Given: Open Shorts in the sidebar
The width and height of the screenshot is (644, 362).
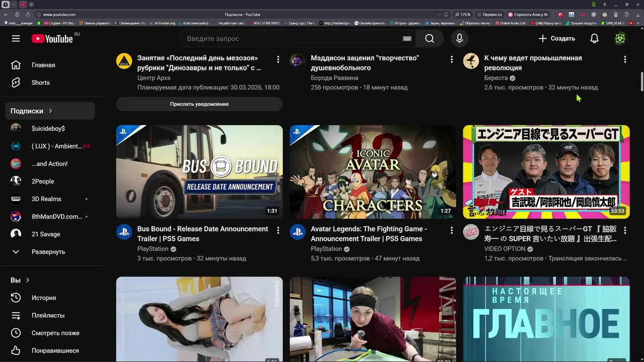Looking at the screenshot, I should (50, 82).
